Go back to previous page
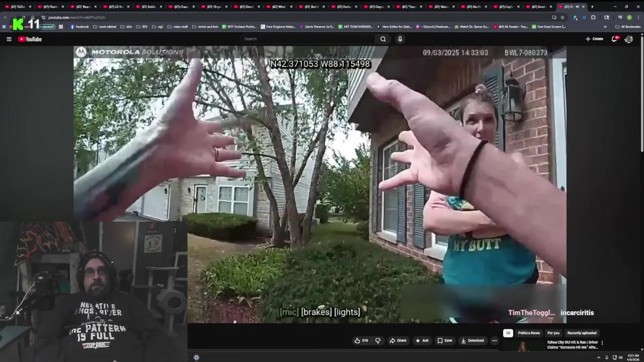 pos(6,17)
